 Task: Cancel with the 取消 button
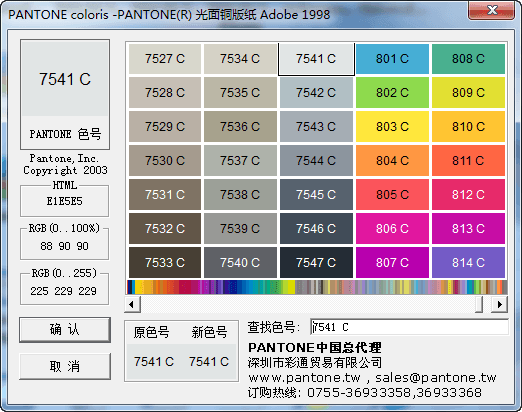click(65, 367)
